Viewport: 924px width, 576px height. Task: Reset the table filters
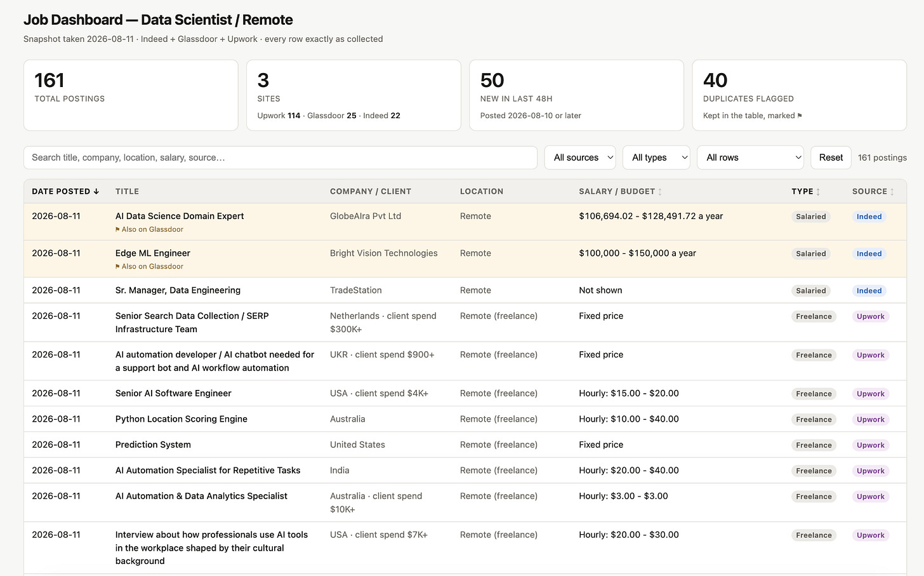[x=831, y=157]
